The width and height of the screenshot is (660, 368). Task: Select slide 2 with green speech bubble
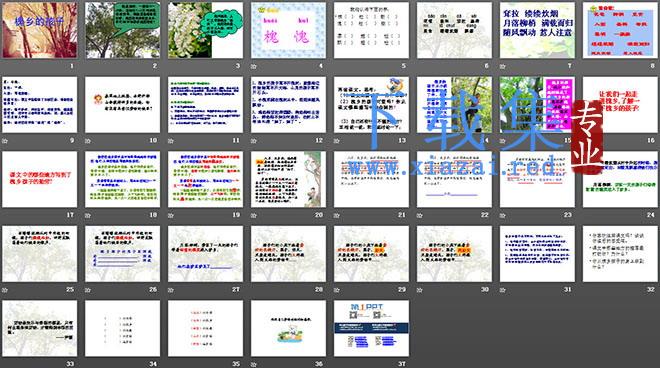click(x=122, y=30)
